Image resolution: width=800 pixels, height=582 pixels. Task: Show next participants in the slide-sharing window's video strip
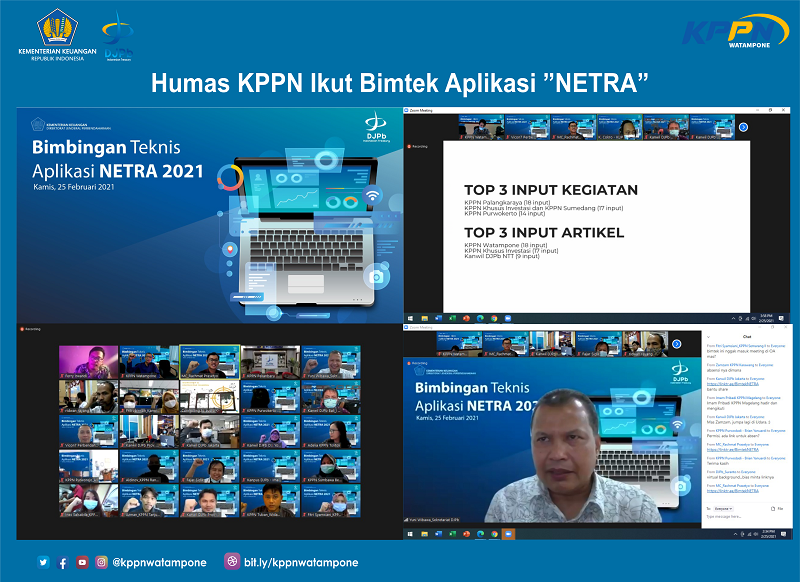tap(743, 127)
